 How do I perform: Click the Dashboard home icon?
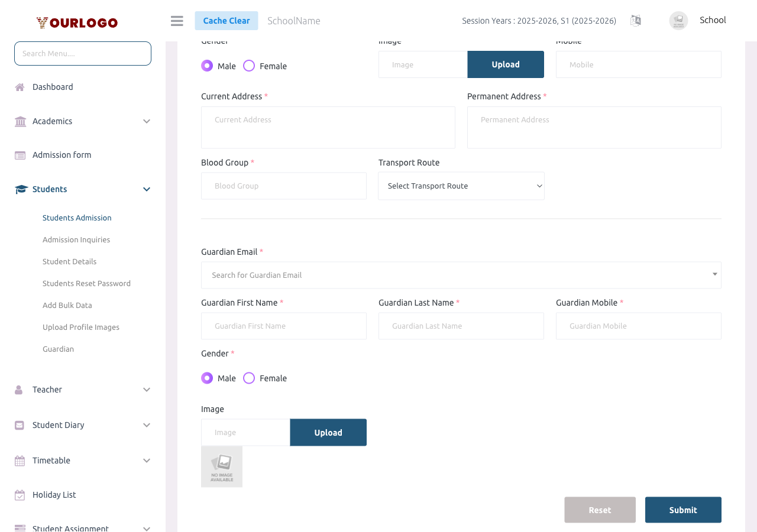coord(20,87)
